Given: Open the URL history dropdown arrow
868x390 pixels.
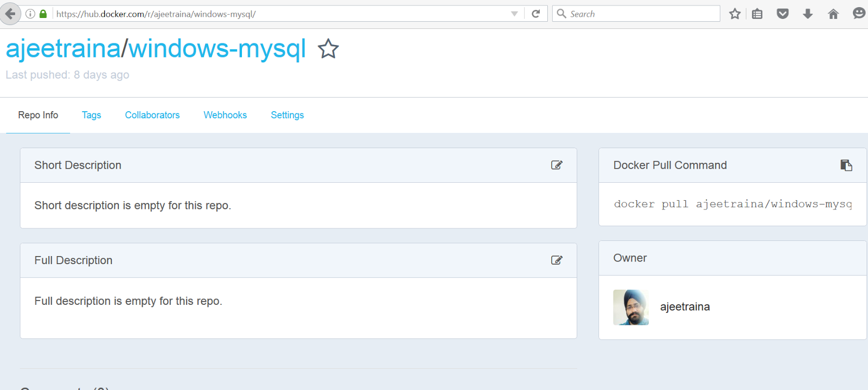Looking at the screenshot, I should pyautogui.click(x=514, y=14).
